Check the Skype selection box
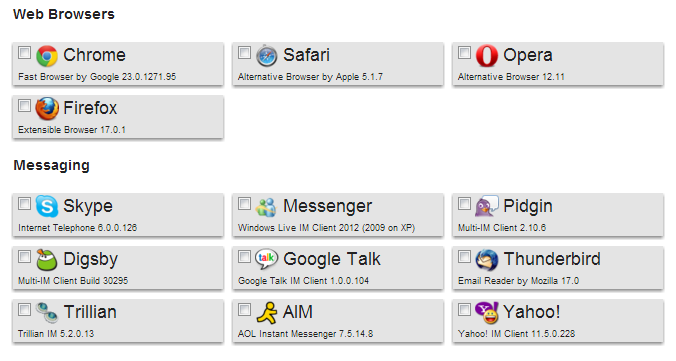The image size is (676, 361). coord(25,204)
